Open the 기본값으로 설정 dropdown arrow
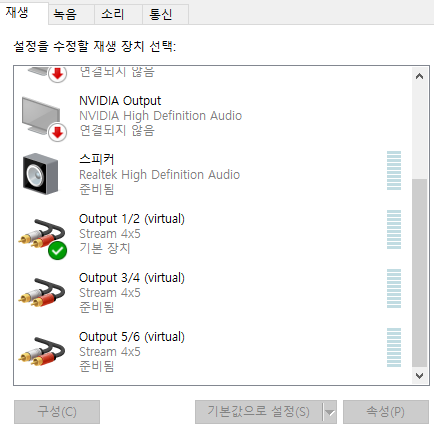Image resolution: width=434 pixels, height=434 pixels. tap(330, 412)
